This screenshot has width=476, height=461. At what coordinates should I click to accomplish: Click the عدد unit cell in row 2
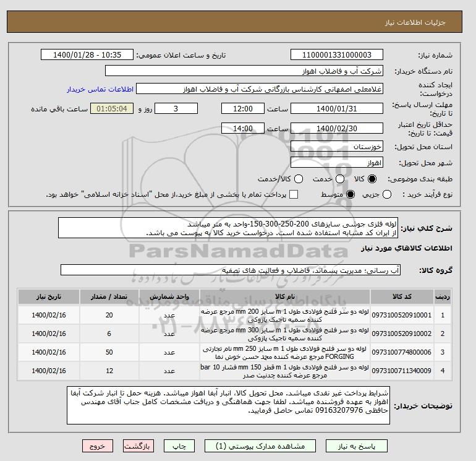click(x=169, y=334)
